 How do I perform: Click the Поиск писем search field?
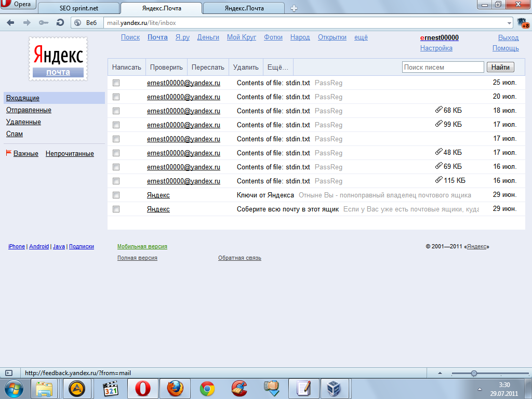coord(443,67)
